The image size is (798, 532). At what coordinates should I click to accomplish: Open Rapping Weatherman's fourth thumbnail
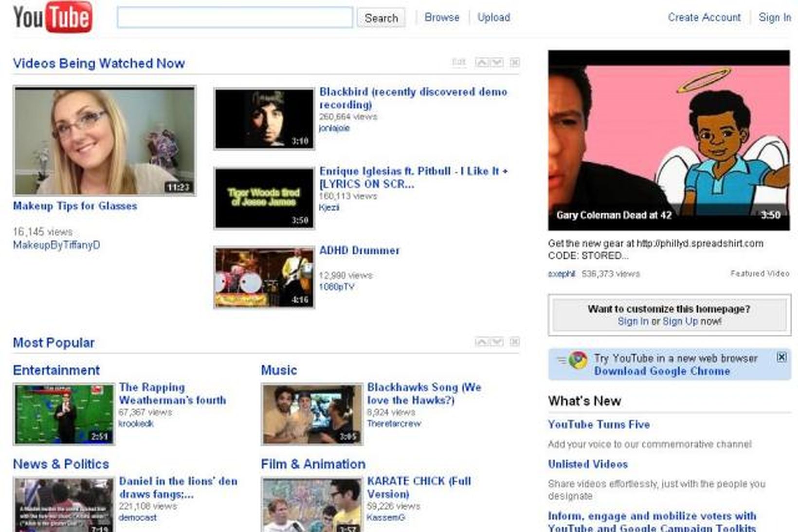(64, 414)
